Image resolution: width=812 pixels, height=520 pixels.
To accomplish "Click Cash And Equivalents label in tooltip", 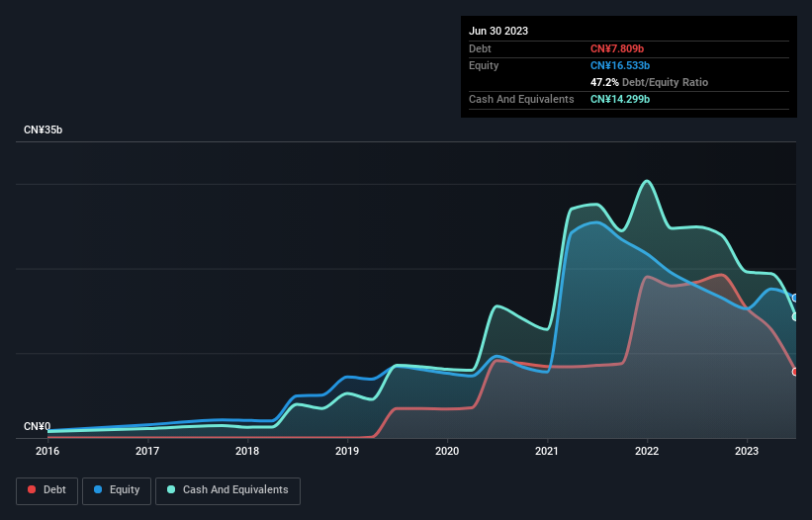I will pyautogui.click(x=521, y=99).
